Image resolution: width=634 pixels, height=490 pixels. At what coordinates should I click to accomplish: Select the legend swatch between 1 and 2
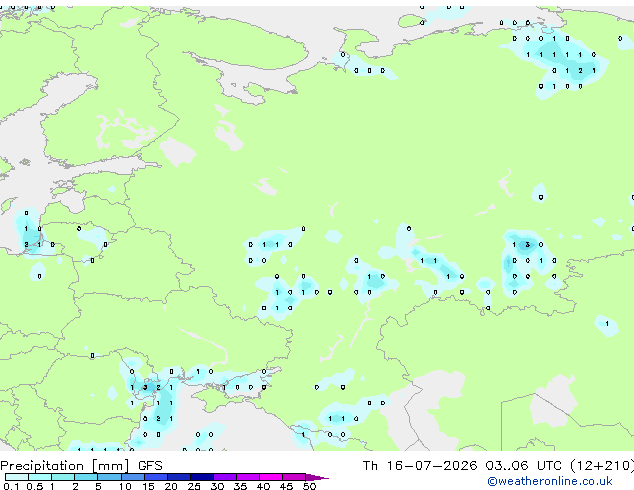pyautogui.click(x=63, y=477)
